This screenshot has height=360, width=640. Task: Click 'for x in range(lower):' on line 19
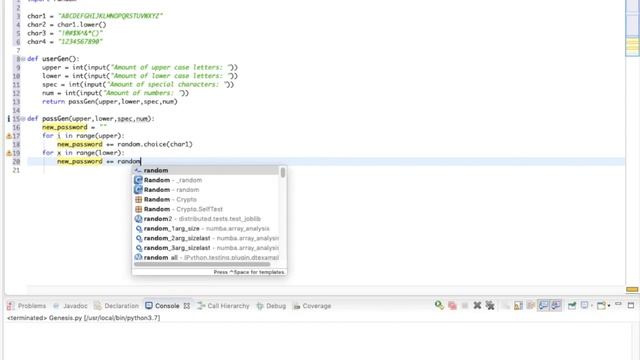click(83, 153)
